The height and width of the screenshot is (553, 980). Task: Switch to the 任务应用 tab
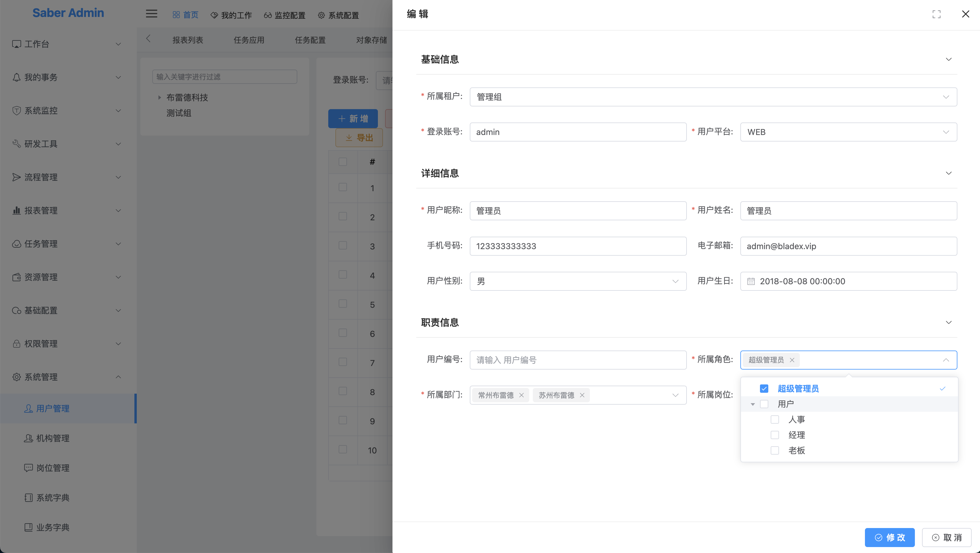(249, 40)
